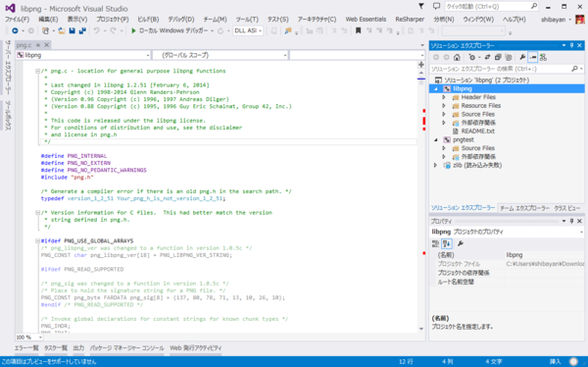The width and height of the screenshot is (588, 367).
Task: Expand the libpng Header Files folder
Action: pyautogui.click(x=444, y=97)
